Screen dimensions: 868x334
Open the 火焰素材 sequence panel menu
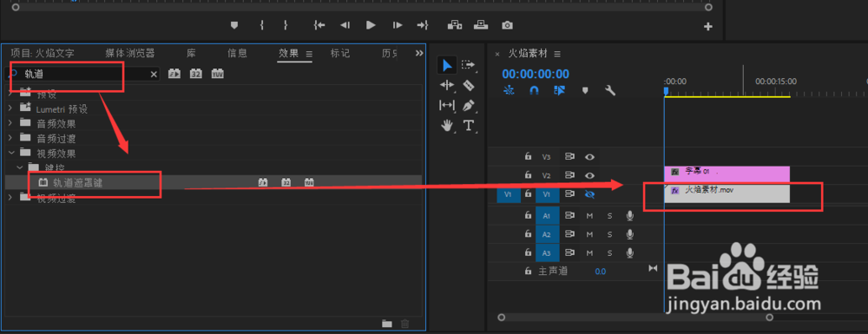pyautogui.click(x=557, y=54)
